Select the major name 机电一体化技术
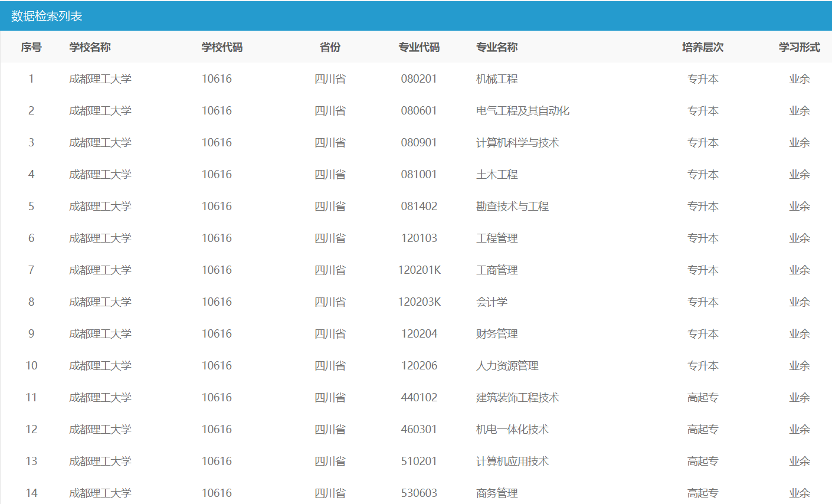The width and height of the screenshot is (832, 504). point(512,430)
